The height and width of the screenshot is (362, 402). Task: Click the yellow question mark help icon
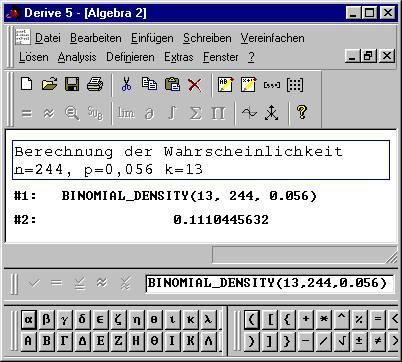[x=302, y=112]
